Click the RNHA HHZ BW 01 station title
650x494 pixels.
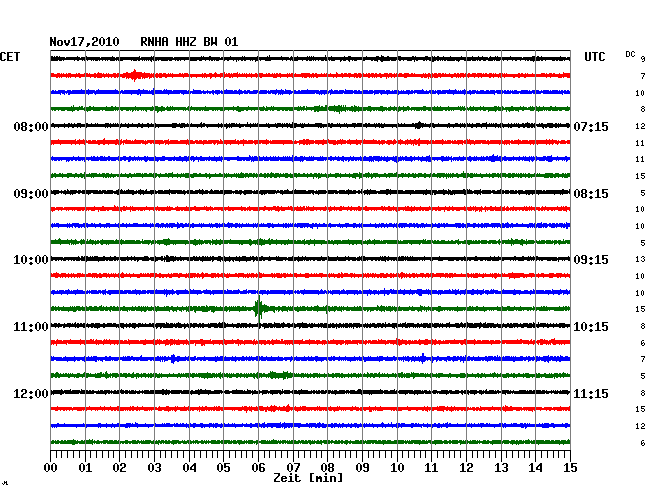pyautogui.click(x=189, y=41)
